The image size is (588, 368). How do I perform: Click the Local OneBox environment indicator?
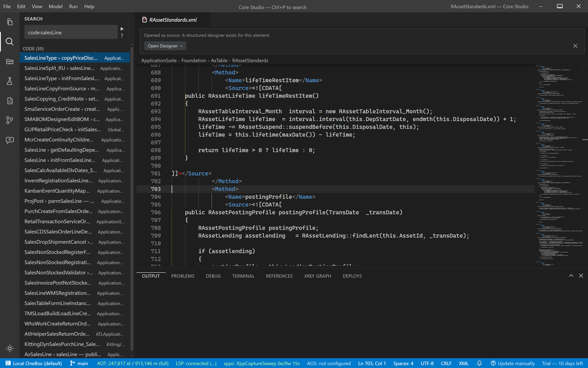(x=34, y=363)
